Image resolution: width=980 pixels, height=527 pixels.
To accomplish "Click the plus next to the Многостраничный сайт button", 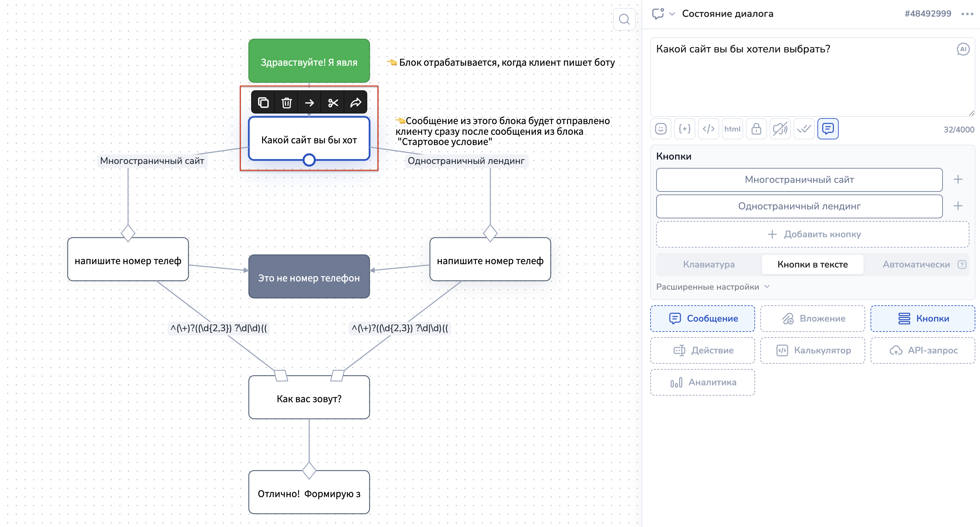I will [x=957, y=180].
